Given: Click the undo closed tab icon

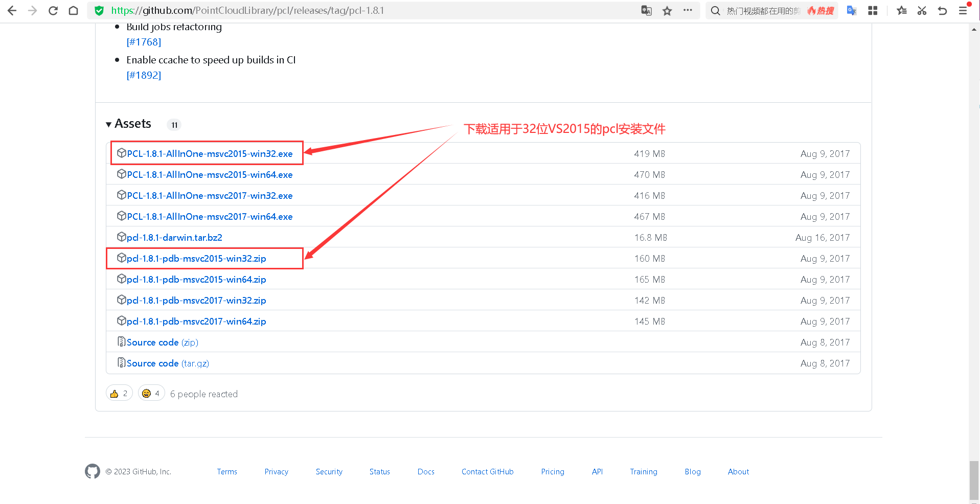Looking at the screenshot, I should [x=942, y=11].
